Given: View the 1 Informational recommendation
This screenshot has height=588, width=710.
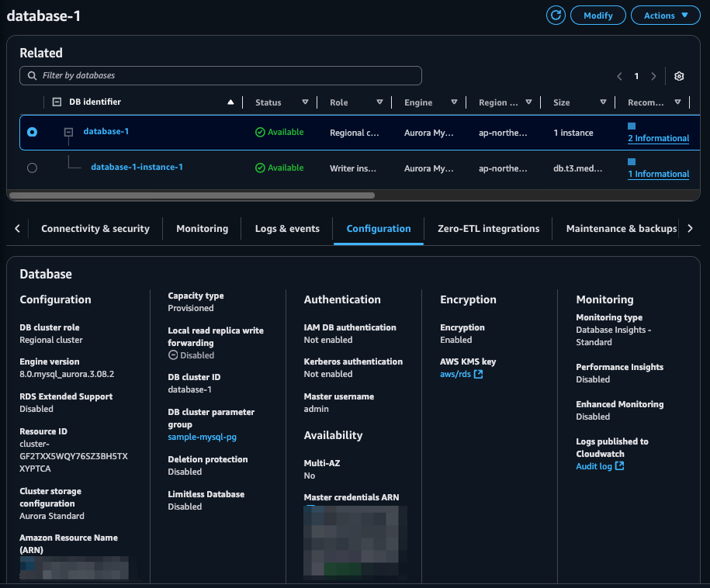Looking at the screenshot, I should click(658, 175).
